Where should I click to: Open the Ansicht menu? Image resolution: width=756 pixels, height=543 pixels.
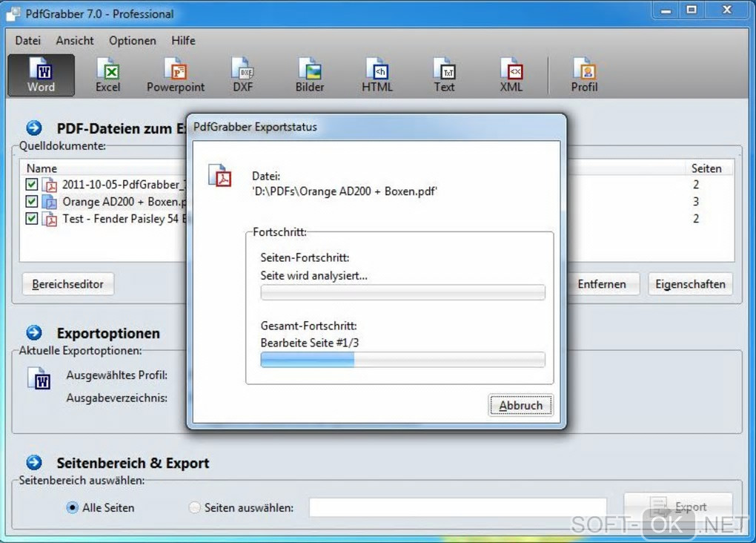point(75,41)
